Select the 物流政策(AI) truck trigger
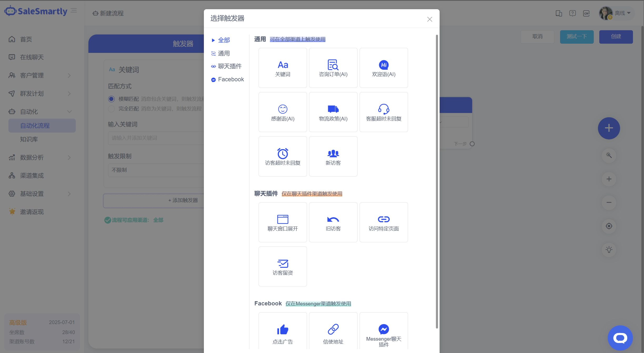Screen dimensions: 644x353 (x=333, y=112)
